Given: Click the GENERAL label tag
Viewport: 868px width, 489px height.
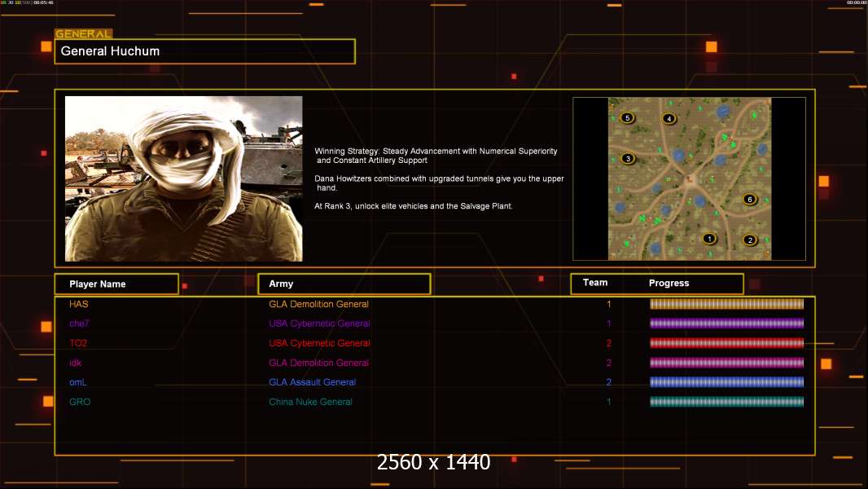Looking at the screenshot, I should (x=84, y=33).
